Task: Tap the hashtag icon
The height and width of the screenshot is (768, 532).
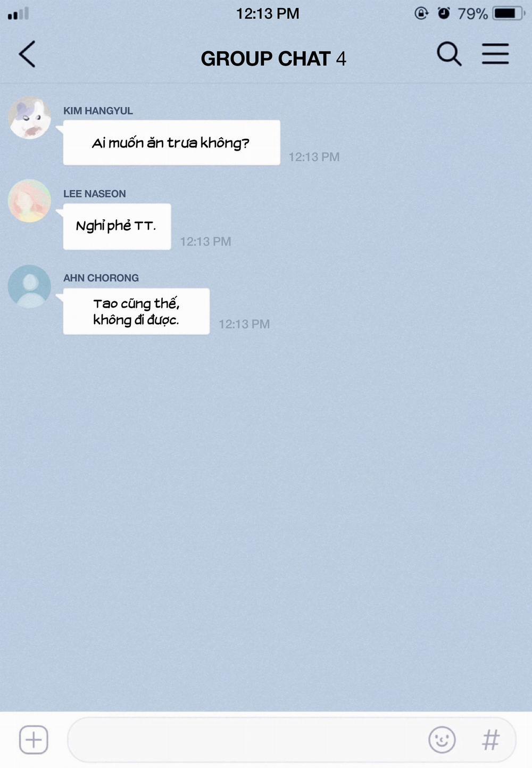Action: 491,739
